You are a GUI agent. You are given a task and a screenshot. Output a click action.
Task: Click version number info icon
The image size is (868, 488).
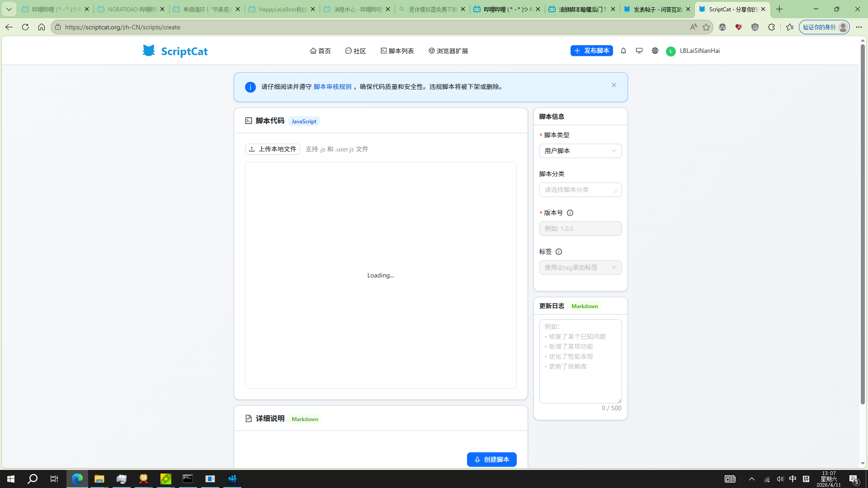pos(570,213)
